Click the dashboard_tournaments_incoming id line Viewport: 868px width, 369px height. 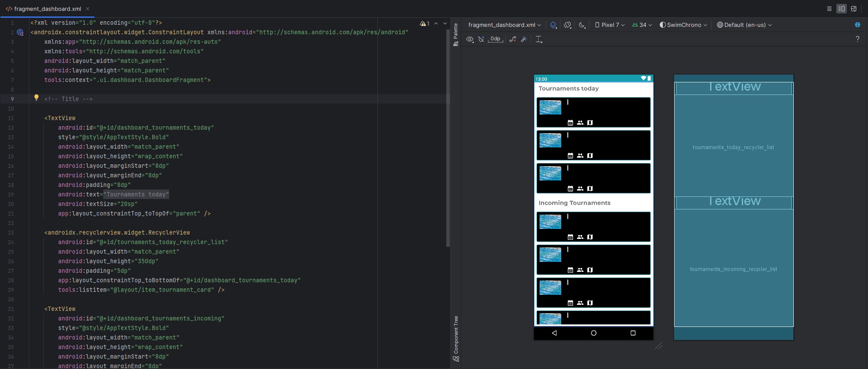141,319
